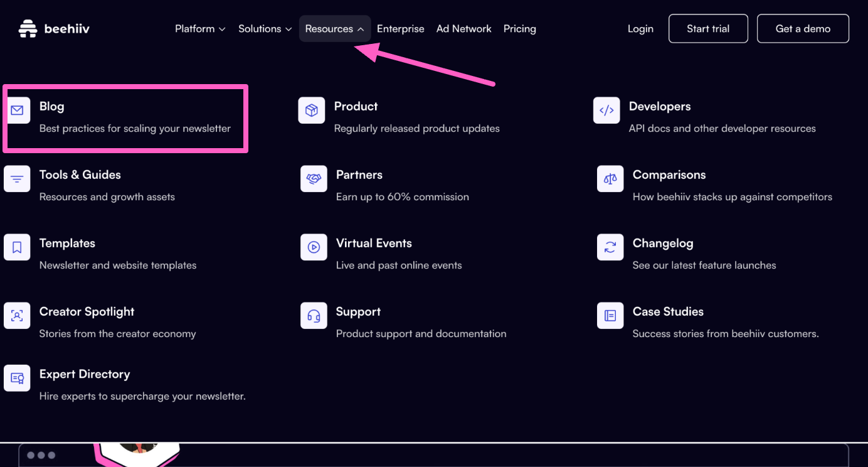
Task: Click the Support headset icon
Action: coord(314,316)
